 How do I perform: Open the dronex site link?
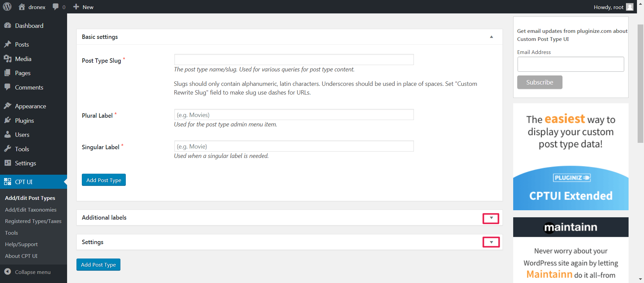click(x=37, y=7)
